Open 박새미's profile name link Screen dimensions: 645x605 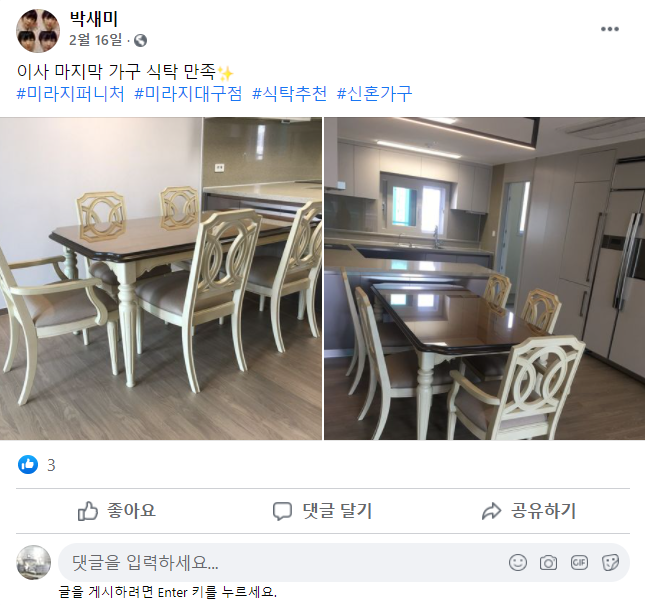pyautogui.click(x=94, y=19)
